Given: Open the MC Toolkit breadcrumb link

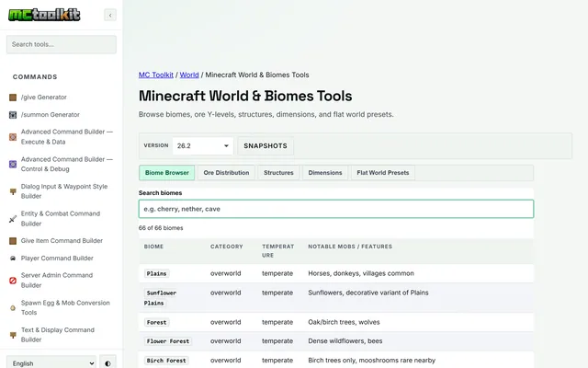Looking at the screenshot, I should click(x=156, y=75).
